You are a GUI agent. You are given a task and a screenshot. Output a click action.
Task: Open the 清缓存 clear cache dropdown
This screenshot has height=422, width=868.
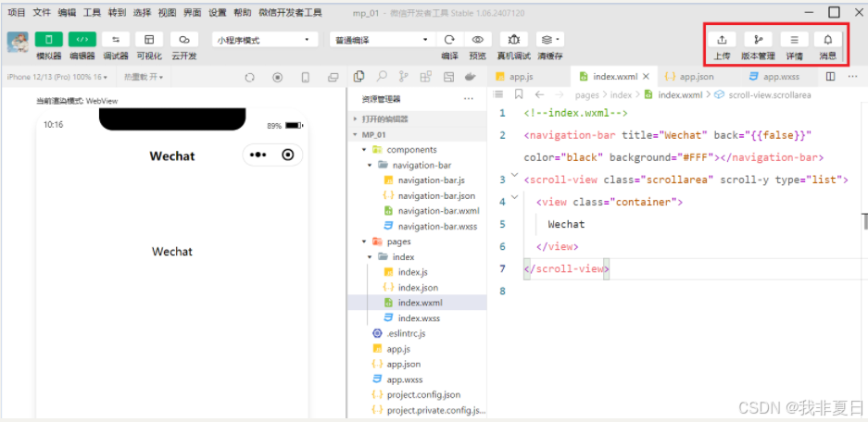pos(549,39)
